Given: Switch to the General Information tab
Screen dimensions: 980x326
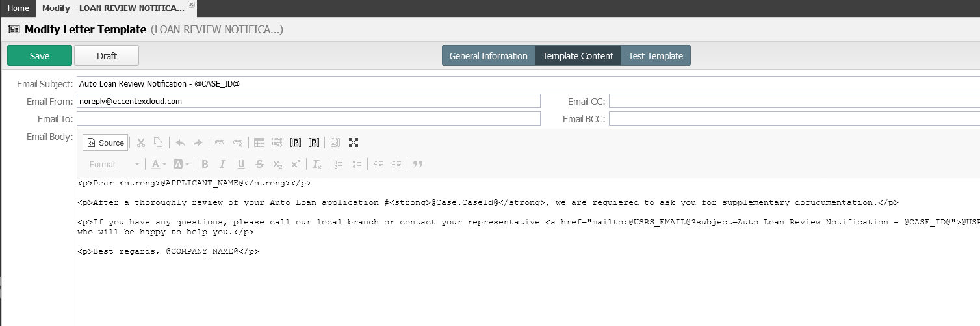Looking at the screenshot, I should point(488,56).
